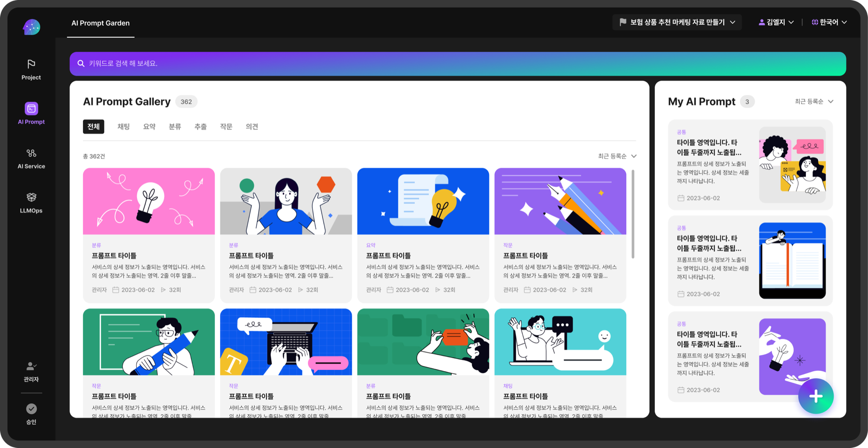Click the 관리자 admin icon in sidebar
Image resolution: width=868 pixels, height=448 pixels.
31,372
